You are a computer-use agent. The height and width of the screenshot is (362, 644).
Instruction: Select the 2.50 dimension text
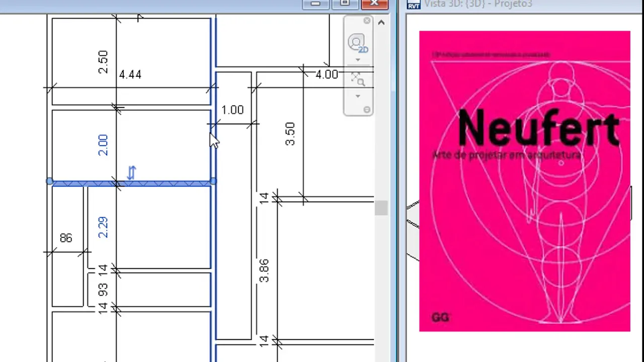pyautogui.click(x=103, y=62)
